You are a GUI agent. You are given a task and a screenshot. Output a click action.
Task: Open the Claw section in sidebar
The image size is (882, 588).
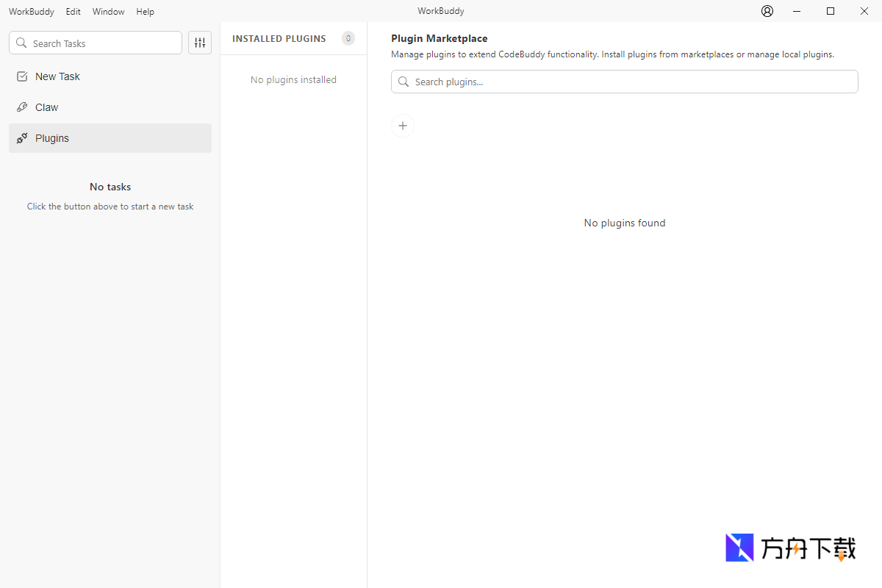coord(46,107)
